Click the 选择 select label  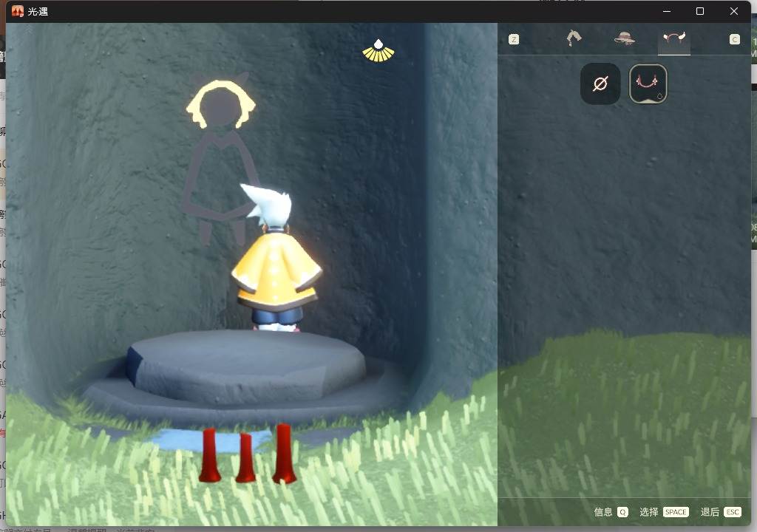pyautogui.click(x=649, y=512)
